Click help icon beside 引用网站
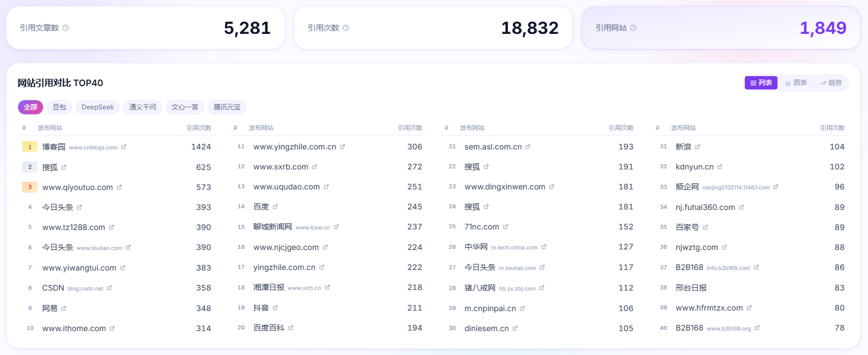This screenshot has height=355, width=868. (633, 28)
